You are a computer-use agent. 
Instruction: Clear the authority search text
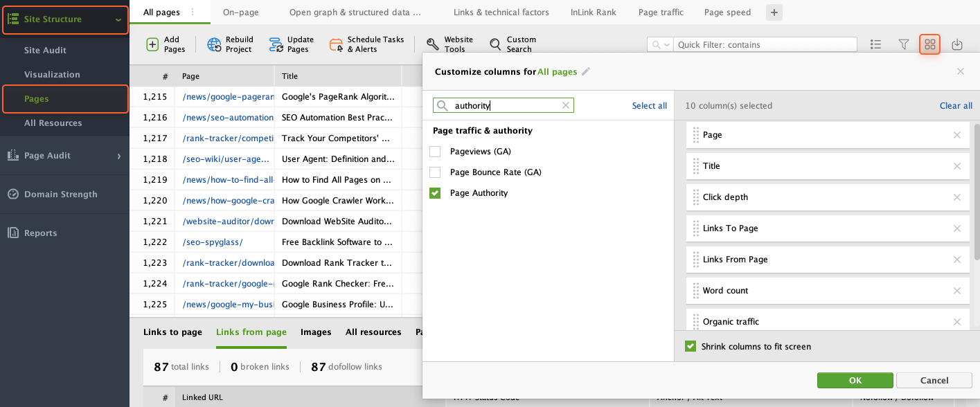pyautogui.click(x=565, y=106)
